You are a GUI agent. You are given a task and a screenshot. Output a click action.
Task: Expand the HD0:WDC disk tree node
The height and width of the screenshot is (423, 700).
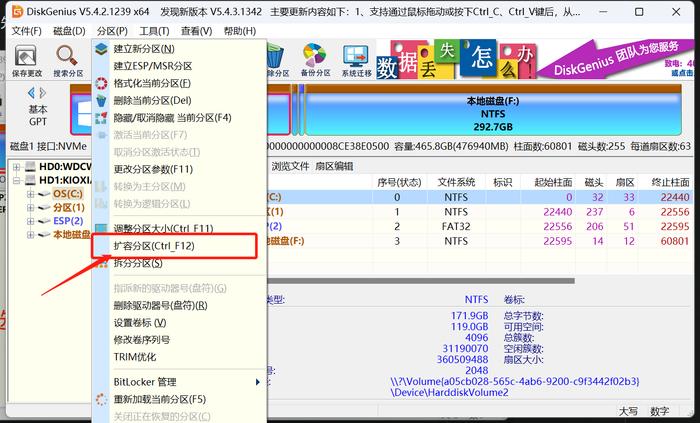click(17, 167)
